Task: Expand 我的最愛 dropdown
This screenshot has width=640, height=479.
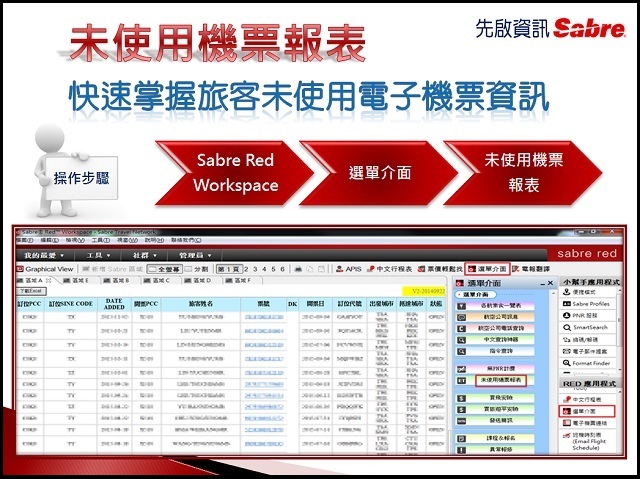Action: coord(44,255)
